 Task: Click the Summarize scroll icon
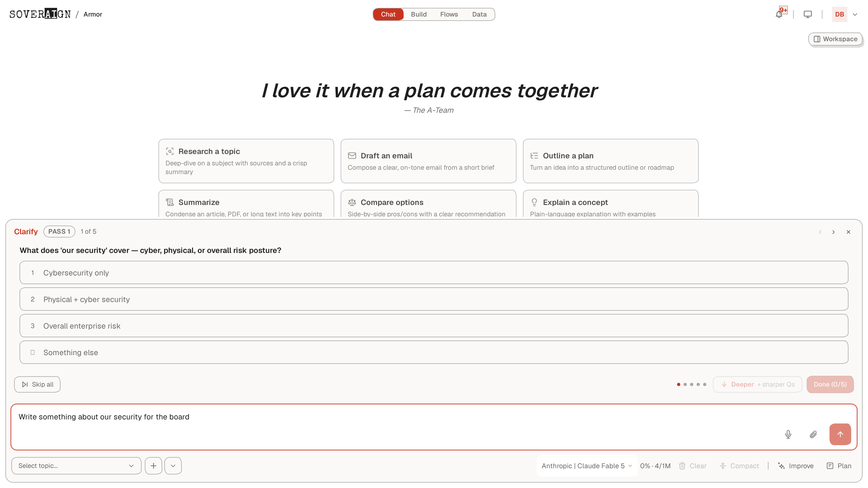click(170, 202)
